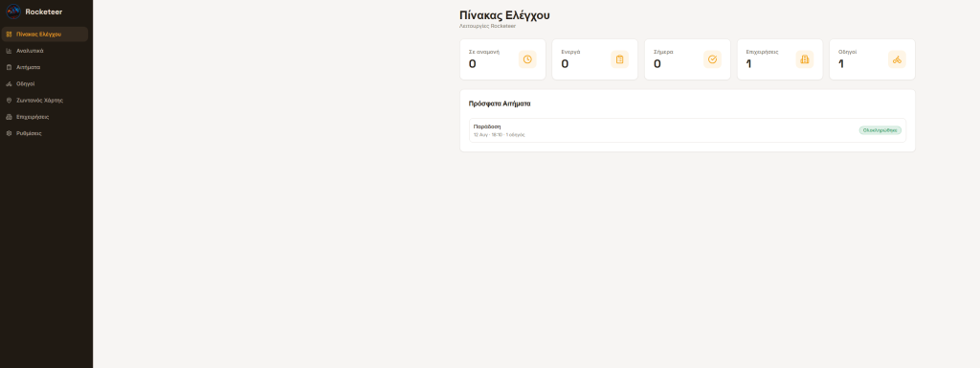
Task: Click the Λειτουργίες Rocketeer subtitle
Action: point(487,26)
